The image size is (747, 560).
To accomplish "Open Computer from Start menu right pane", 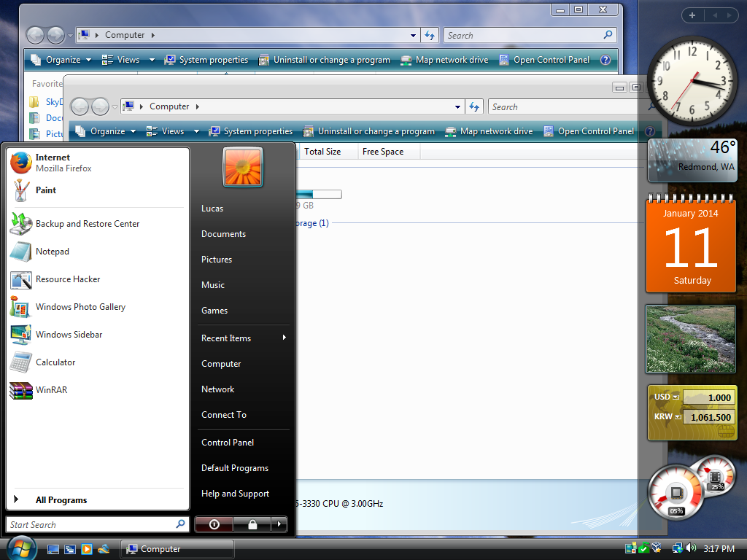I will tap(244, 364).
